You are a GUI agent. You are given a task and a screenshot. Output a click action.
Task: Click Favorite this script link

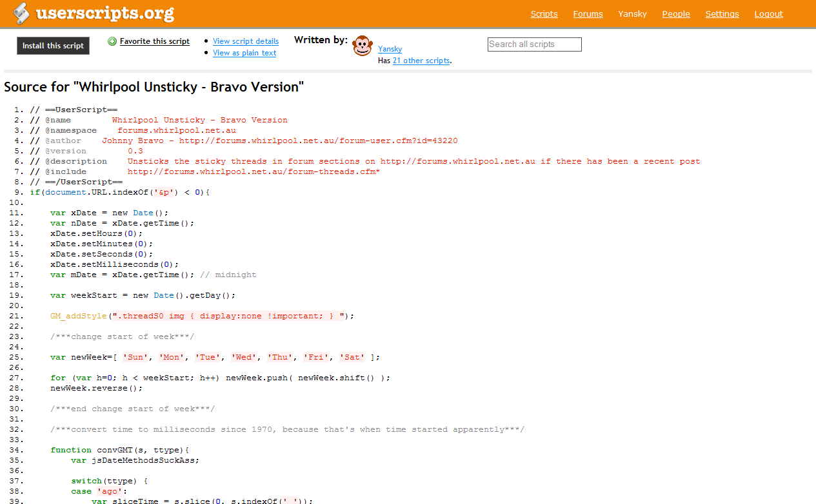pos(155,41)
